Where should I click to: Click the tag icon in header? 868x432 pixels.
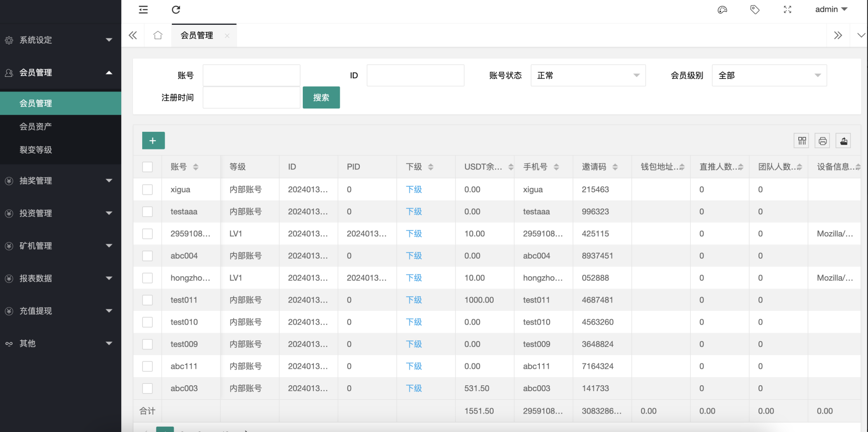[755, 10]
